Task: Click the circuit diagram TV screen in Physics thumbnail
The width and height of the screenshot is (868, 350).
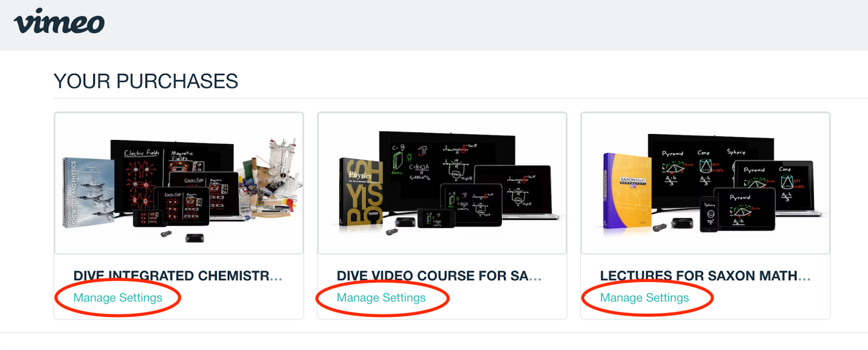Action: point(446,163)
